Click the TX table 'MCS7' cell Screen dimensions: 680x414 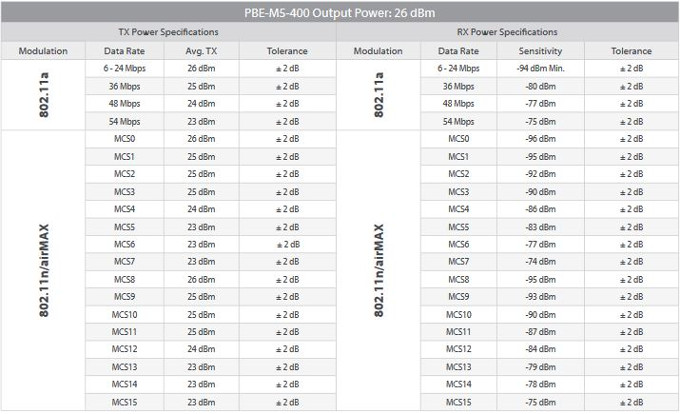click(x=124, y=261)
